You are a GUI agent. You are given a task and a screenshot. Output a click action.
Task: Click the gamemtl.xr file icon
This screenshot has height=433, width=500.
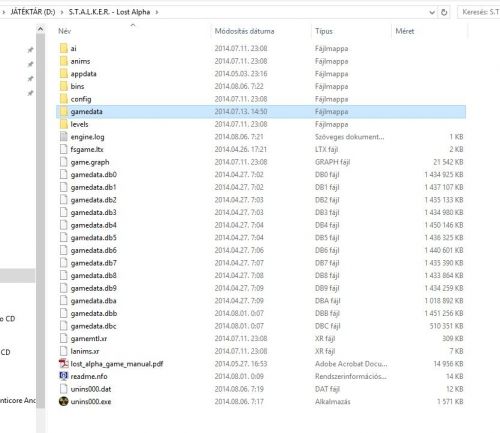tap(64, 339)
